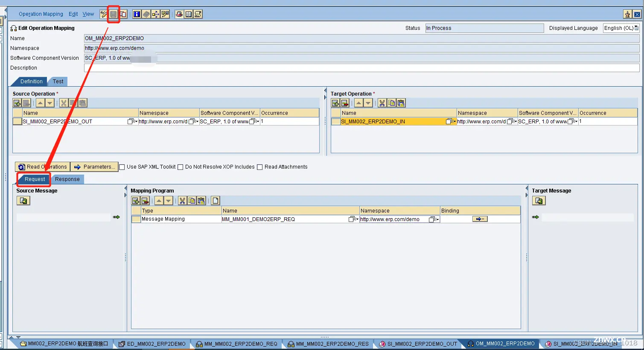Click the Name field OM_MM002_ERP2DEMO
Image resolution: width=644 pixels, height=350 pixels.
pyautogui.click(x=361, y=38)
